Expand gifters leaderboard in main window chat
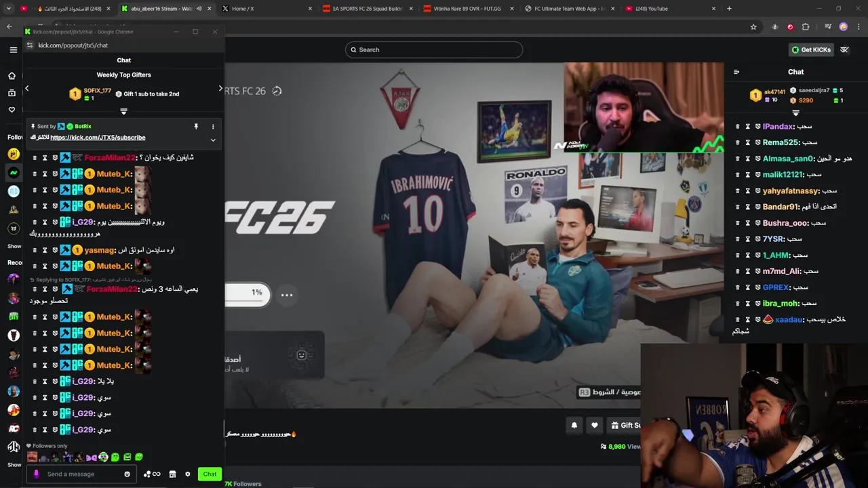The height and width of the screenshot is (488, 868). [795, 113]
